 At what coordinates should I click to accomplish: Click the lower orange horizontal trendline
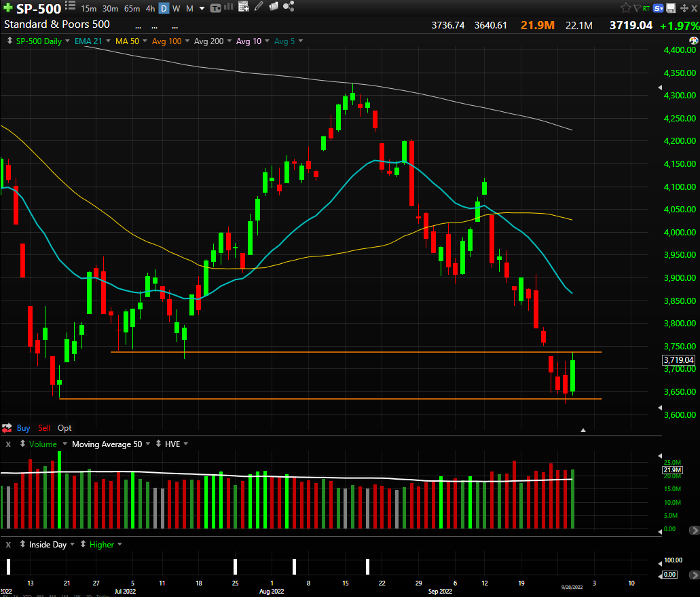coord(331,399)
